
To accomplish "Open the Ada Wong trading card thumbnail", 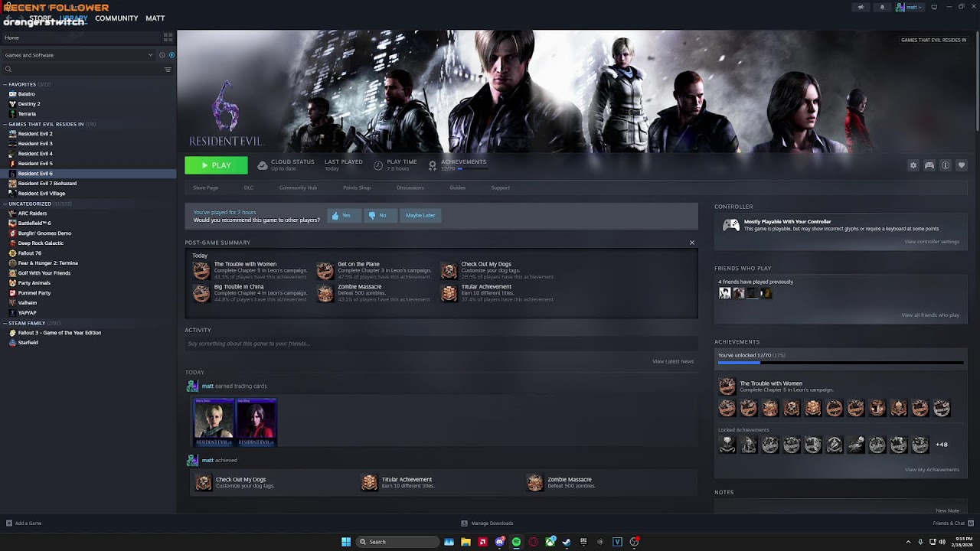I will 256,422.
